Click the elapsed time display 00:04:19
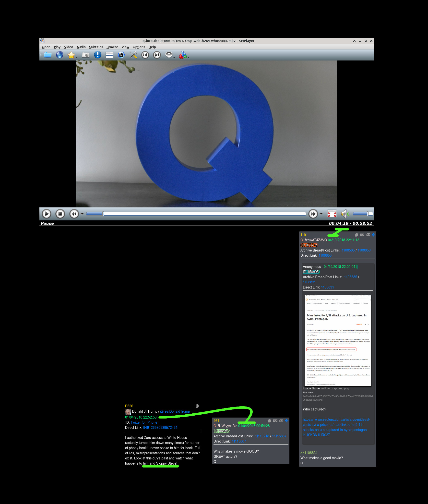Screen dimensions: 428x504 tap(338, 223)
